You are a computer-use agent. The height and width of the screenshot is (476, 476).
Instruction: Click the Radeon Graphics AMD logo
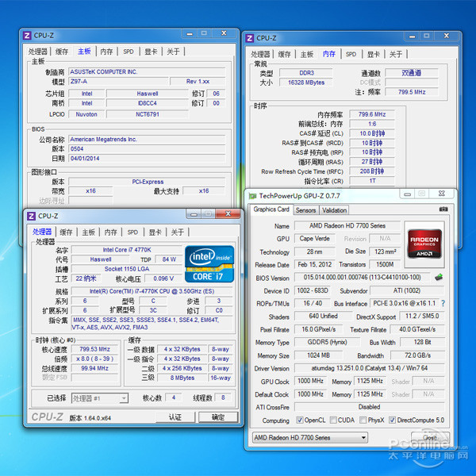424,244
